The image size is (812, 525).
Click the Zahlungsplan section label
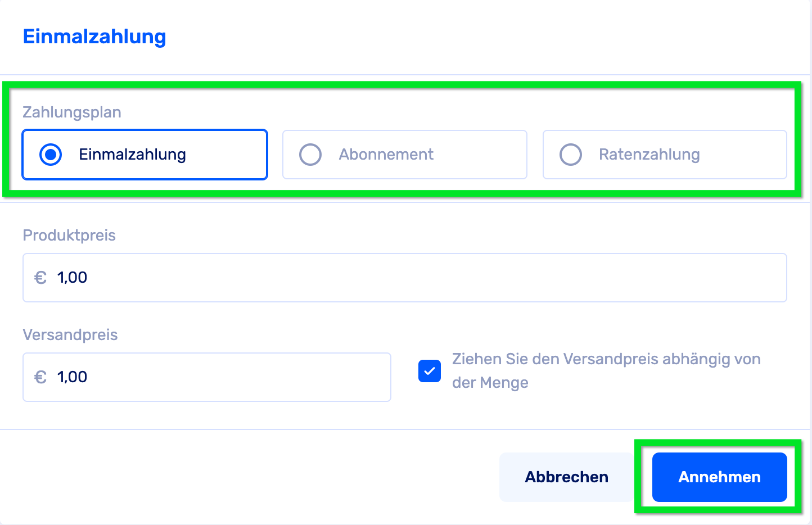click(x=72, y=112)
